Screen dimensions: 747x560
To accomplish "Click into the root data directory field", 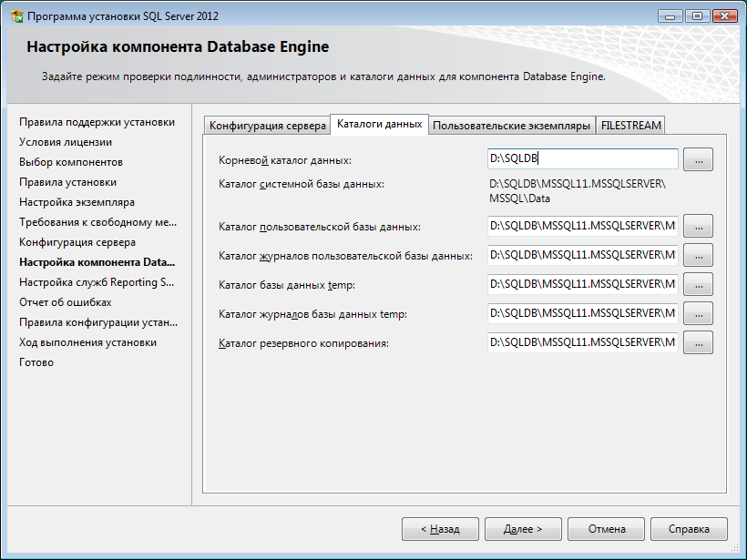I will tap(583, 159).
